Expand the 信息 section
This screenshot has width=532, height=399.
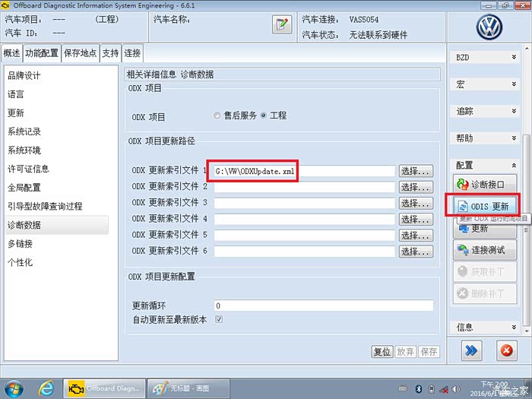click(485, 327)
